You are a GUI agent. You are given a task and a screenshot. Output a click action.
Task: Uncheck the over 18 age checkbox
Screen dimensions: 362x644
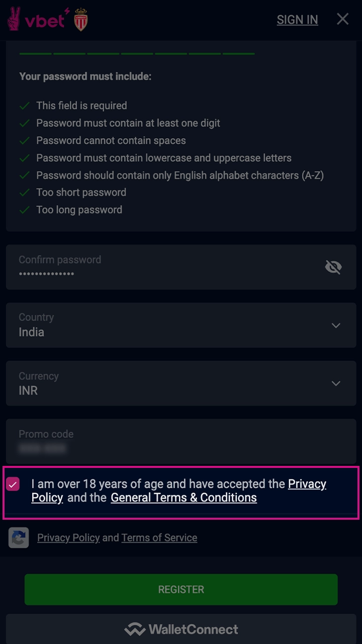[13, 485]
